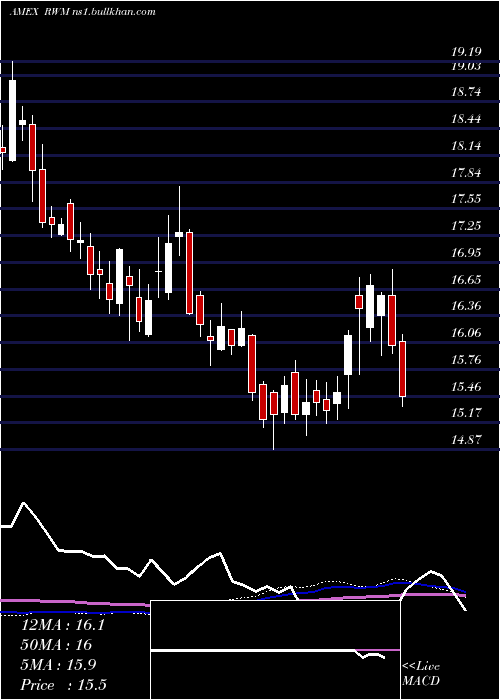500x700 pixels.
Task: Click the last red candlestick ending near 15.46
Action: coord(402,369)
